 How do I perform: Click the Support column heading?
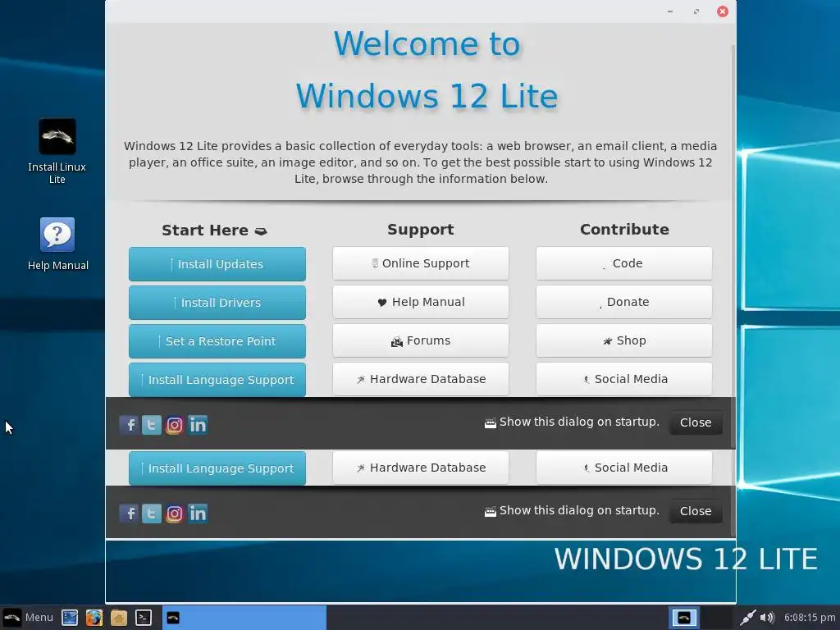pos(421,230)
